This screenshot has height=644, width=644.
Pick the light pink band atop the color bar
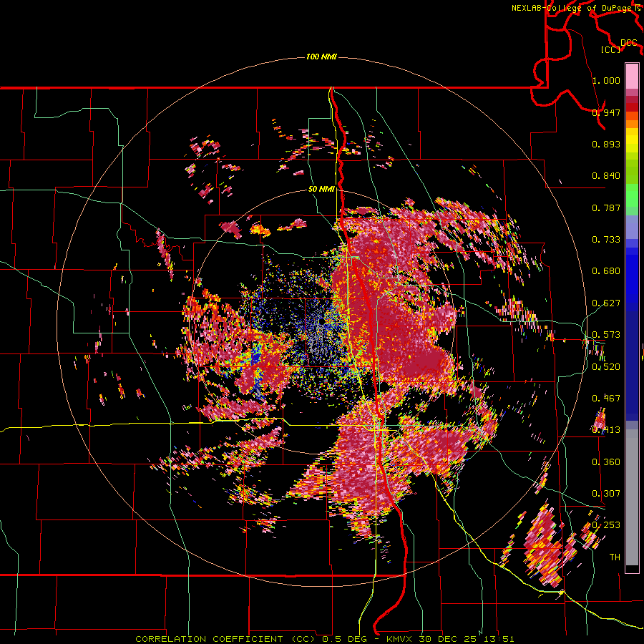tap(632, 76)
